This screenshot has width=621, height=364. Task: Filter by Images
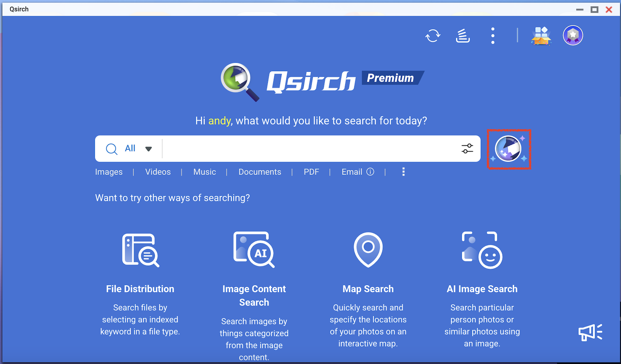point(109,172)
